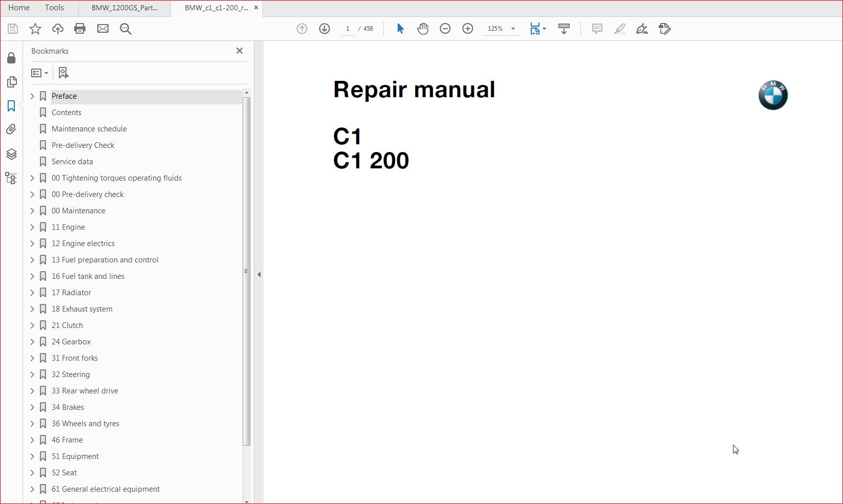Upload file to cloud icon
The image size is (843, 504).
(58, 29)
